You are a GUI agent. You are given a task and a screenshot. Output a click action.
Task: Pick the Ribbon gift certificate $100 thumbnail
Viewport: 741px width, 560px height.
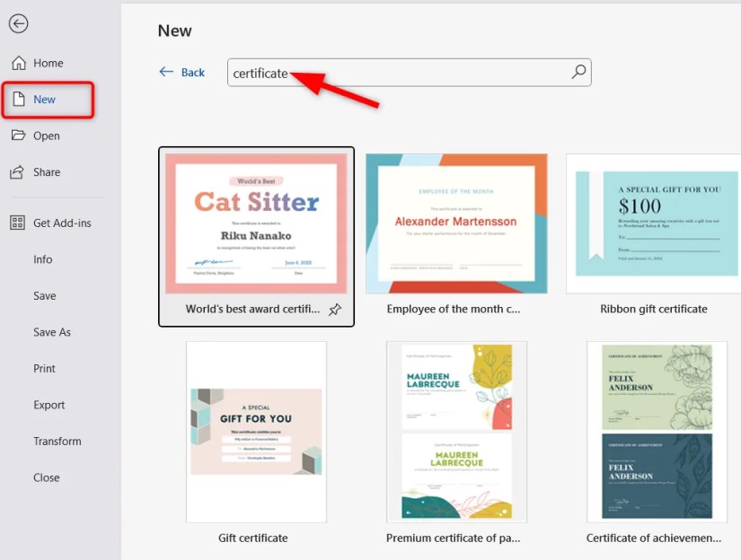(654, 223)
